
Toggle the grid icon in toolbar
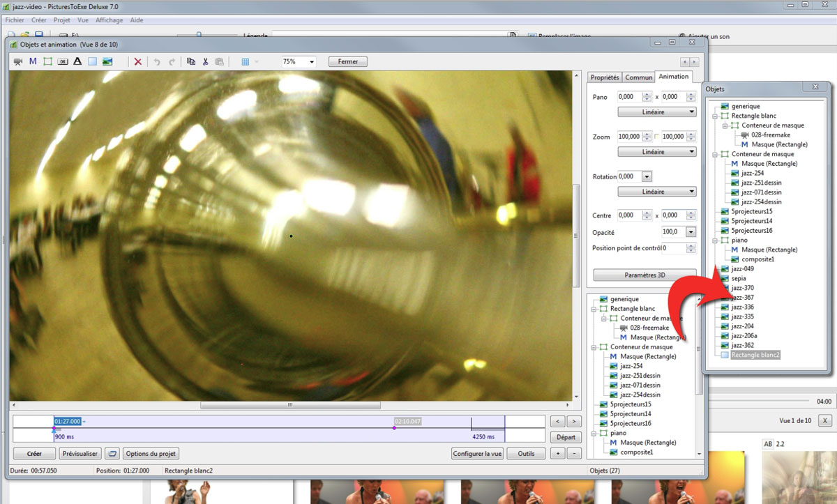246,61
